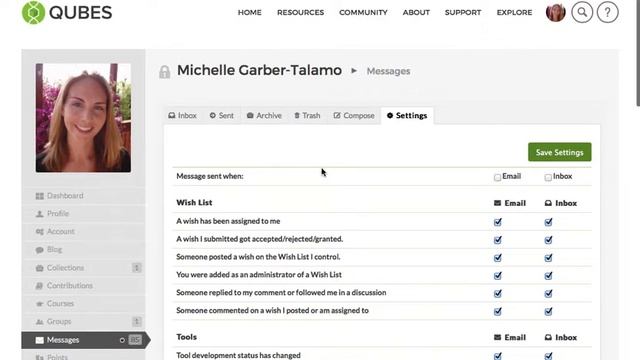Click the Profile sidebar icon
This screenshot has width=640, height=360.
click(40, 214)
